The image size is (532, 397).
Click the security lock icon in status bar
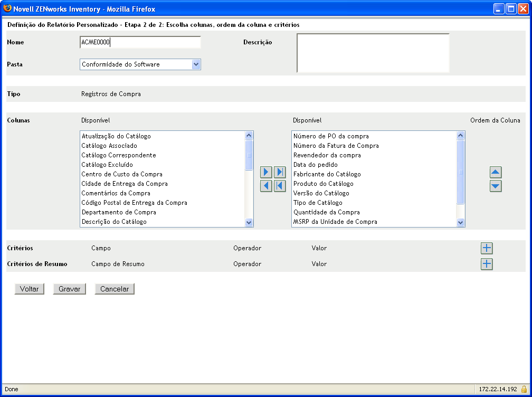[x=524, y=389]
